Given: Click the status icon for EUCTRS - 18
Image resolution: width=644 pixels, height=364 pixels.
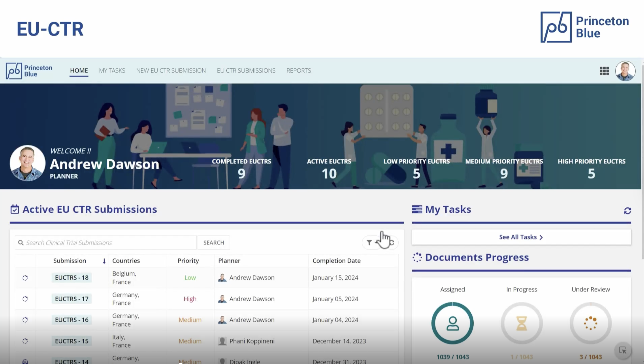Looking at the screenshot, I should click(25, 278).
